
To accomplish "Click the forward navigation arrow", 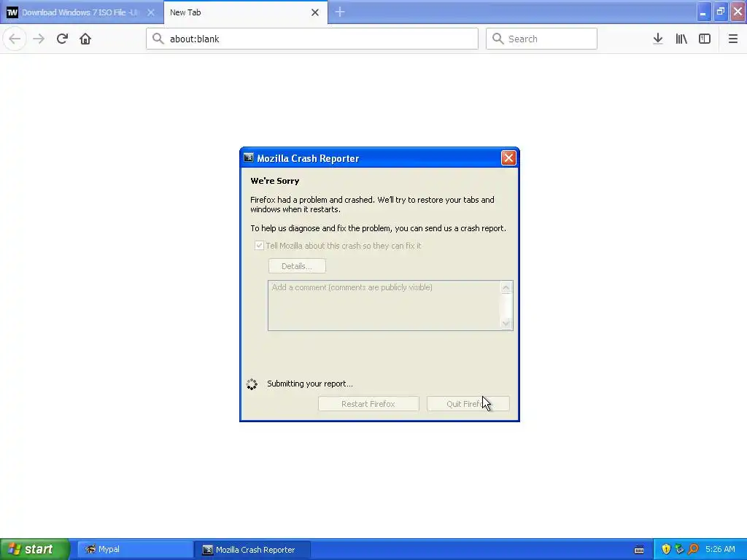I will [39, 39].
